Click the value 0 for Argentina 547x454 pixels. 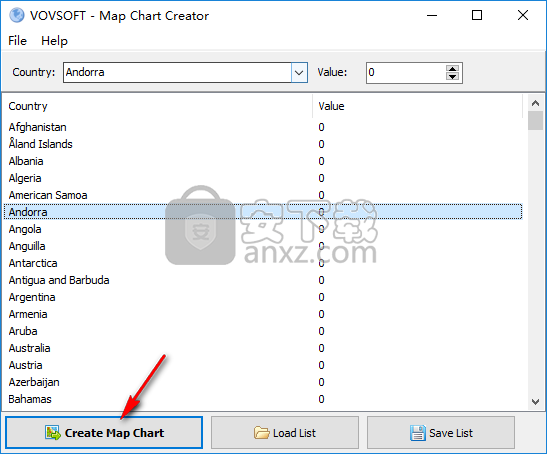[321, 297]
